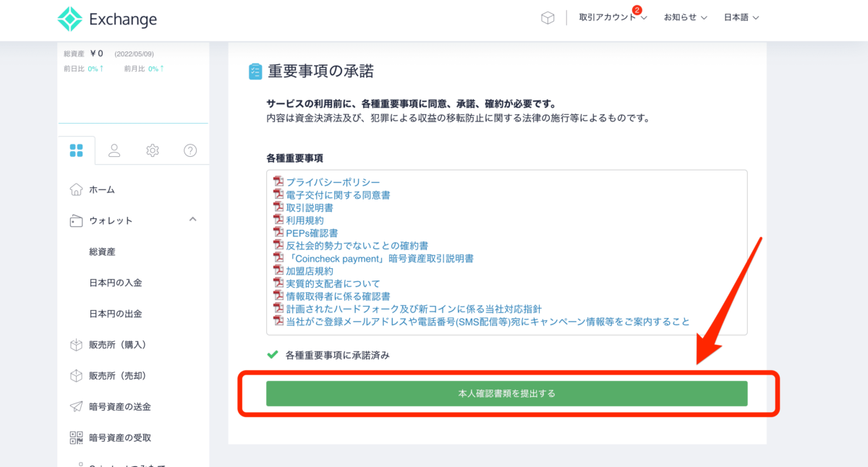Click PDF icon beside プライバシーポリシー
Viewport: 868px width, 467px height.
pos(278,181)
